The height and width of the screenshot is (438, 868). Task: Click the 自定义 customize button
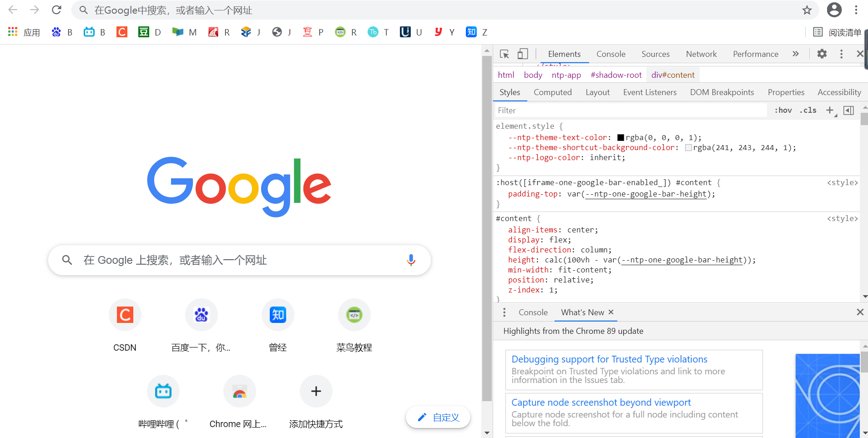point(438,417)
